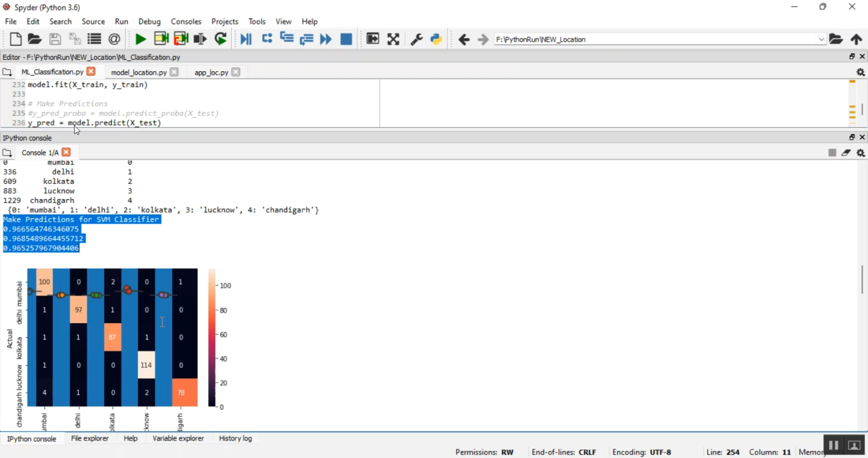
Task: Open editor options gear menu
Action: pyautogui.click(x=860, y=72)
